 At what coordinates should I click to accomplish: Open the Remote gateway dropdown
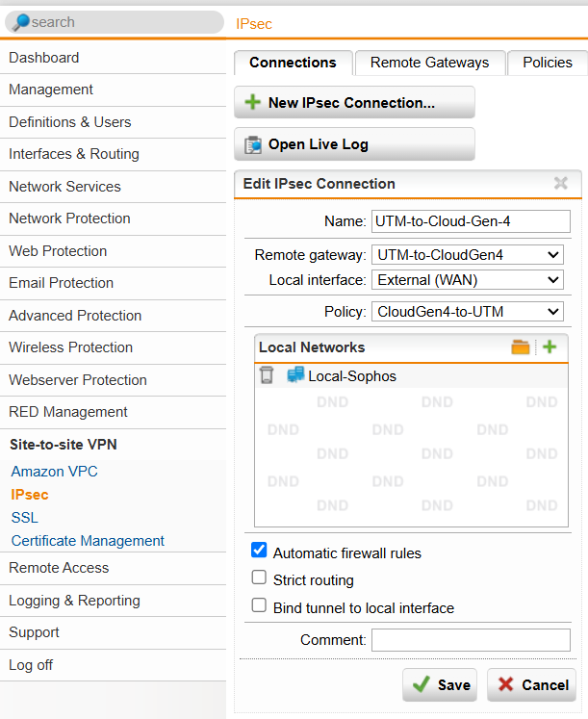pos(467,255)
